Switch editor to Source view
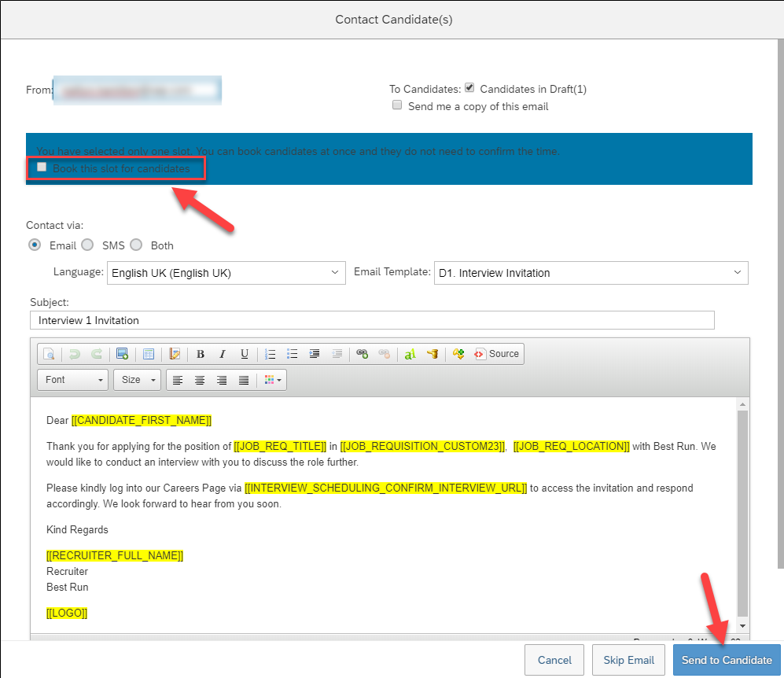Screen dimensions: 784x678 (x=497, y=354)
